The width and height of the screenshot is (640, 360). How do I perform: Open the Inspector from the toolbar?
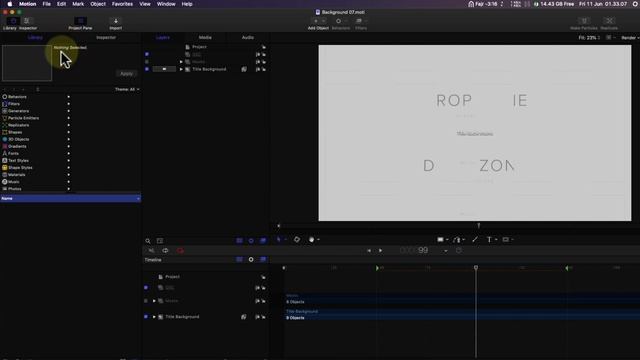point(28,23)
